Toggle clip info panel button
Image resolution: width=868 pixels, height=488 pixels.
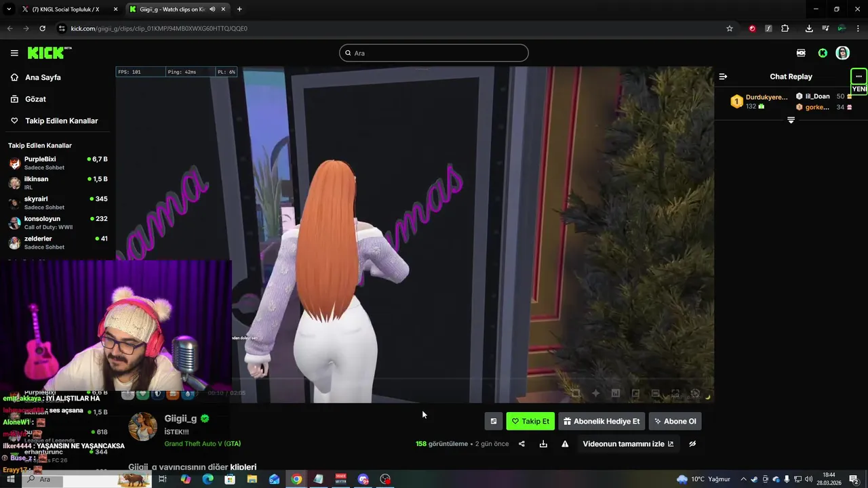[x=494, y=421]
